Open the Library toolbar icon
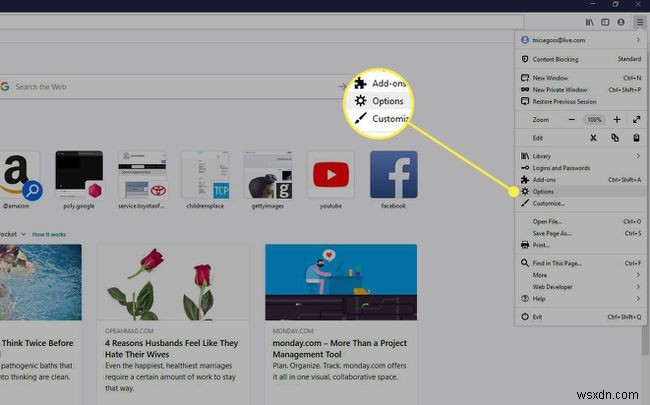 pyautogui.click(x=589, y=22)
